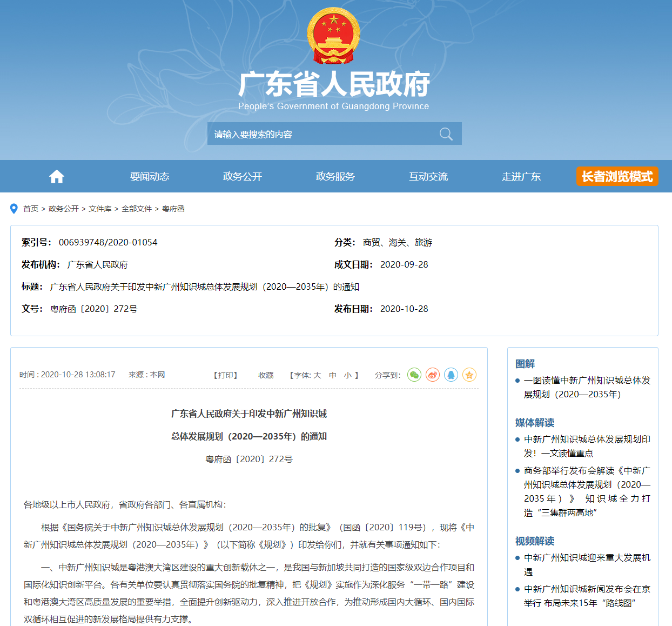Open 政务服务 navigation menu
The height and width of the screenshot is (626, 672).
pos(335,177)
